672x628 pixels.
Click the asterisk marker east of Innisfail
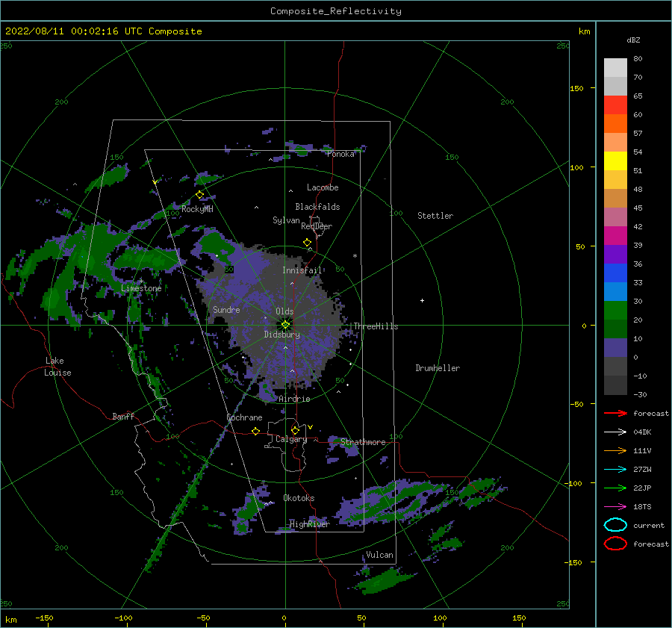pos(355,256)
